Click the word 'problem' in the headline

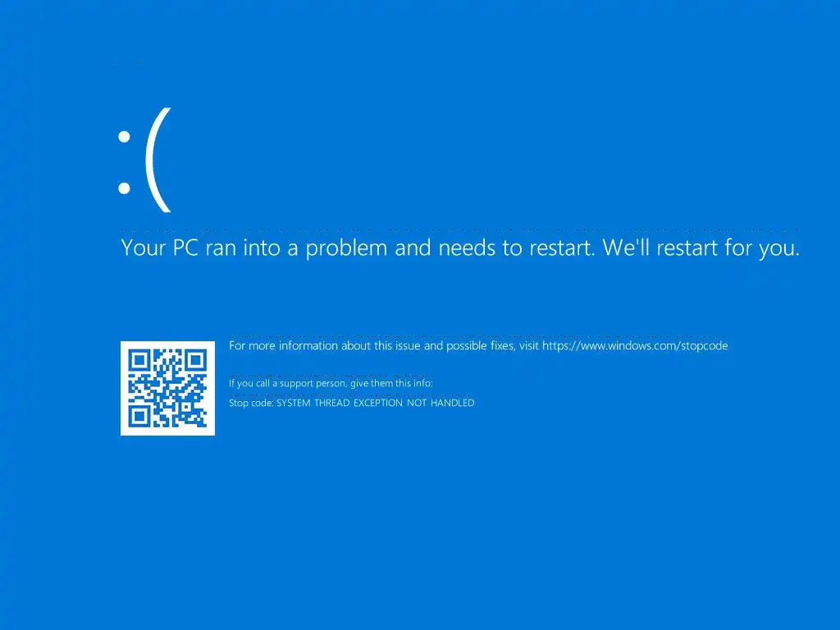click(346, 249)
